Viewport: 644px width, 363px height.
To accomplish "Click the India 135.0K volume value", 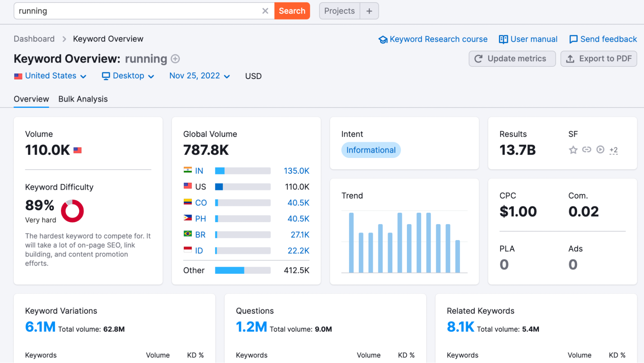I will click(x=296, y=171).
